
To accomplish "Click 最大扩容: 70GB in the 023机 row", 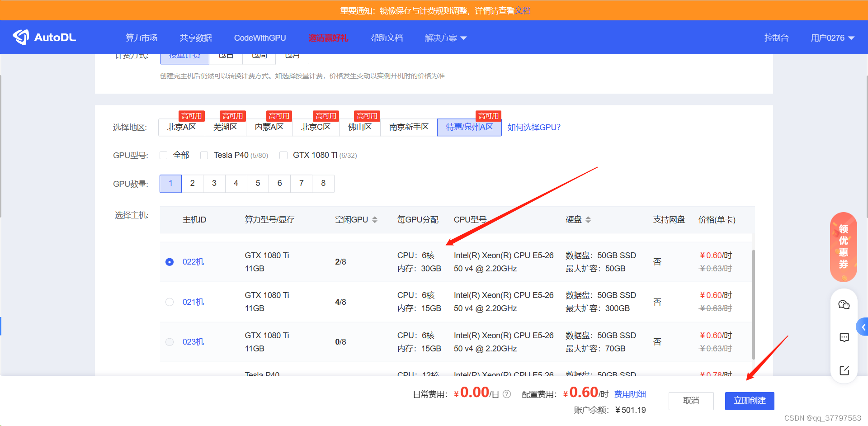I will point(595,349).
